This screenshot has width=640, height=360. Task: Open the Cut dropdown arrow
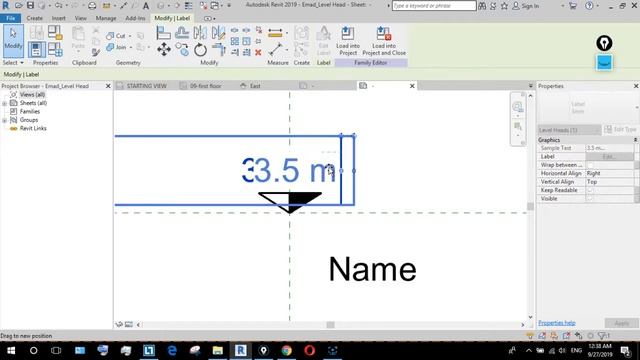click(x=130, y=36)
